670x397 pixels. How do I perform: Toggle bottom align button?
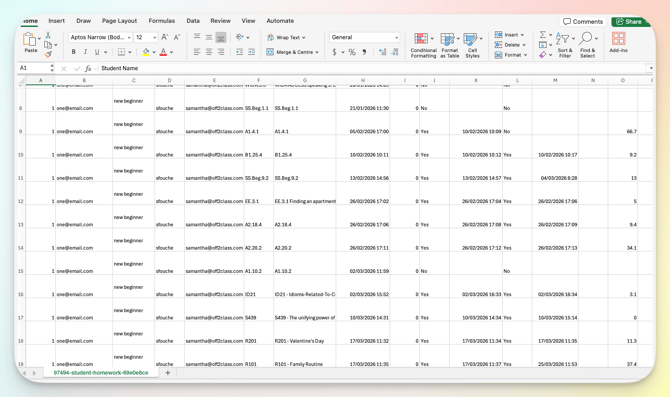coord(221,37)
